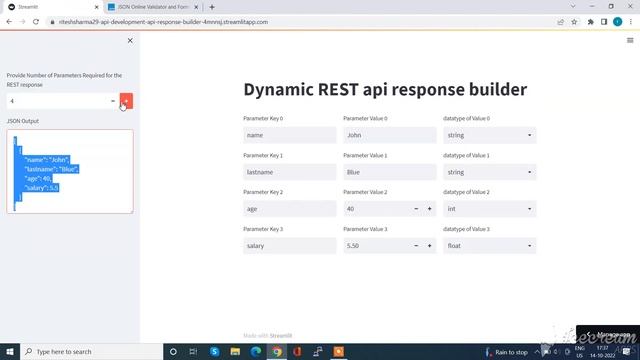Click the Parameter Value 2 number field showing 40
The height and width of the screenshot is (360, 640).
pyautogui.click(x=376, y=209)
